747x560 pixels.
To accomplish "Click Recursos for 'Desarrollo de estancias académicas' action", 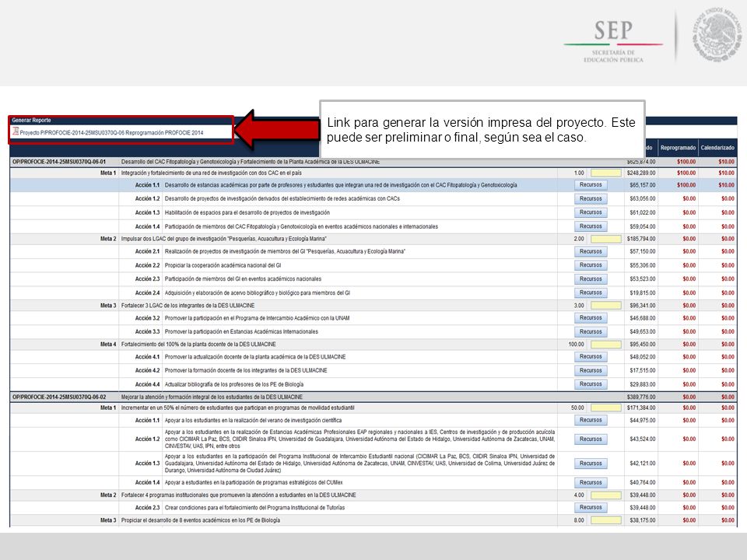I will click(x=591, y=185).
